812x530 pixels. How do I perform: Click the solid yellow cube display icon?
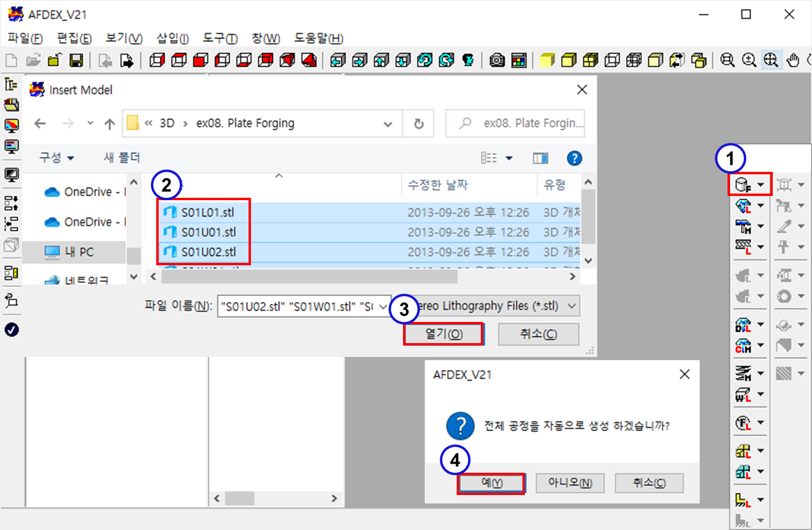point(547,60)
